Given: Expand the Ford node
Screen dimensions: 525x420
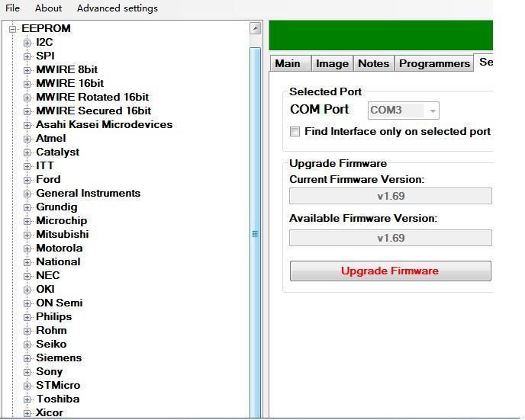Looking at the screenshot, I should [x=27, y=180].
